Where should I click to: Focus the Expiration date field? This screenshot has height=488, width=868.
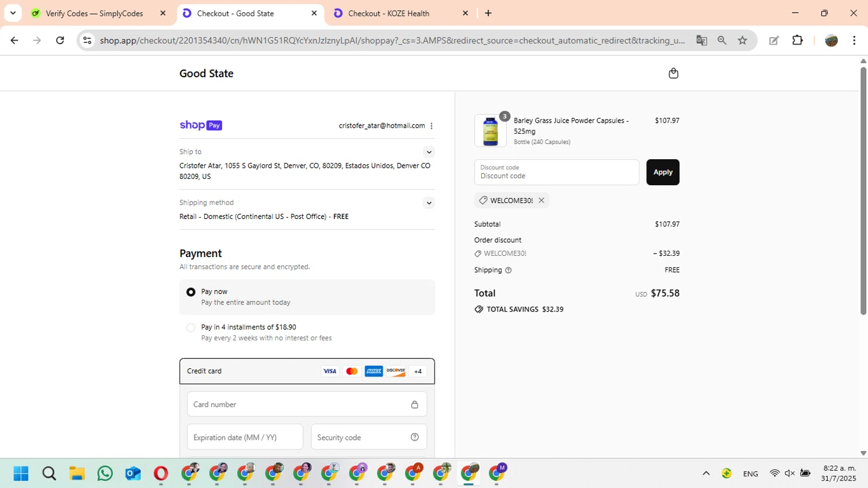tap(245, 437)
